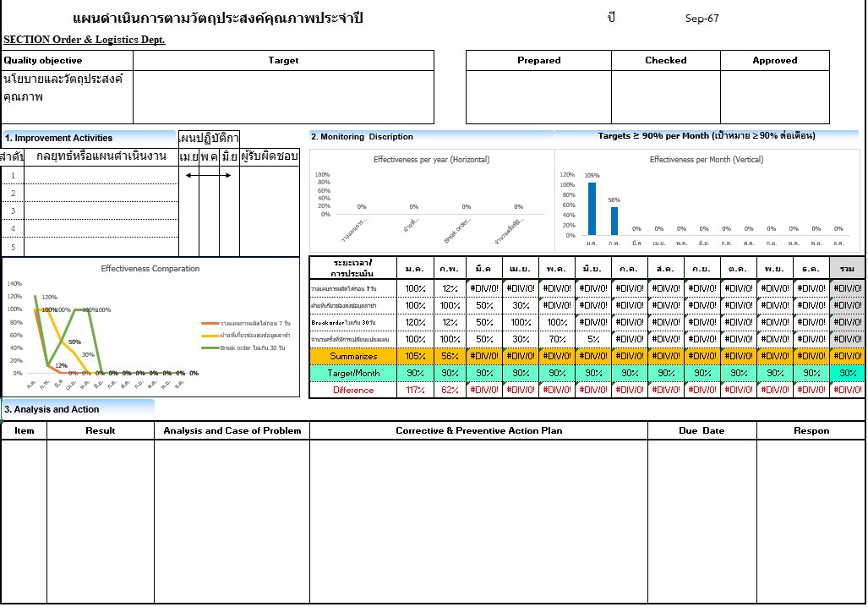Viewport: 868px width, 607px height.
Task: Click the ธ.ค. month column header
Action: point(811,269)
